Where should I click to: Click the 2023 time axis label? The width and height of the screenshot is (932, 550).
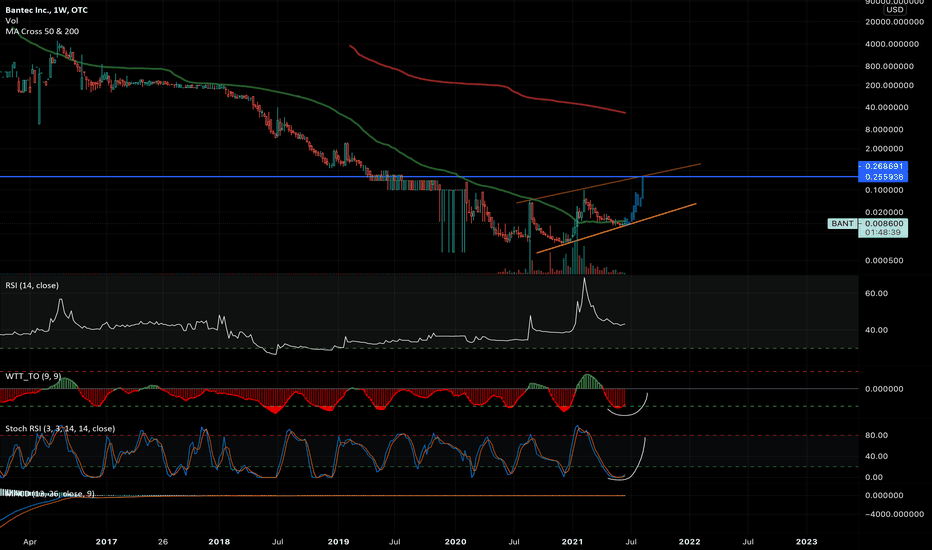[x=807, y=542]
